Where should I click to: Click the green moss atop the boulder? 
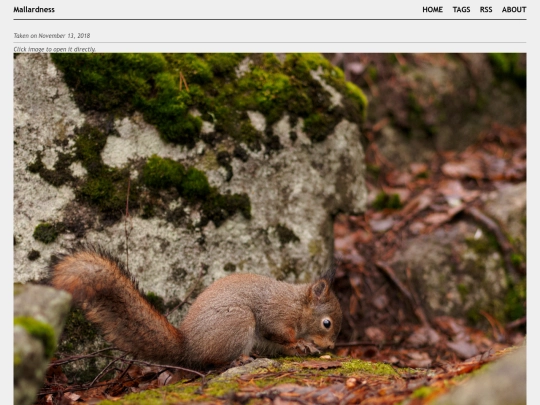207,93
